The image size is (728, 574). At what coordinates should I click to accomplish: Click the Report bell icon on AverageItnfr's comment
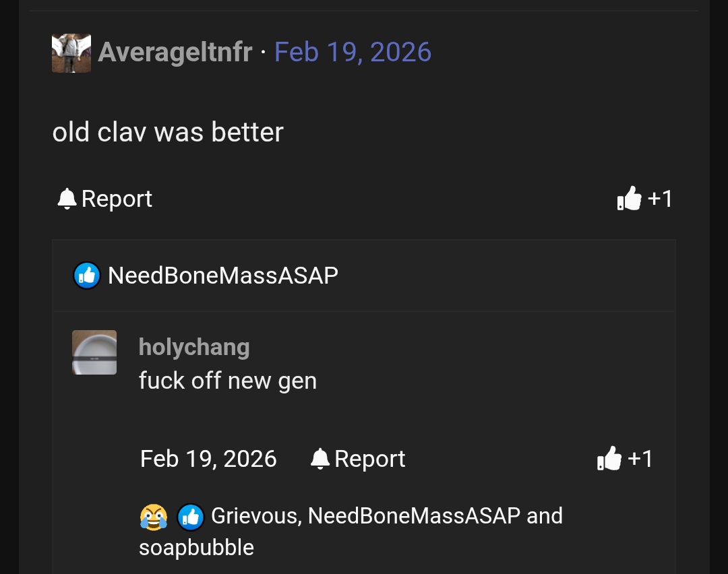pos(66,198)
